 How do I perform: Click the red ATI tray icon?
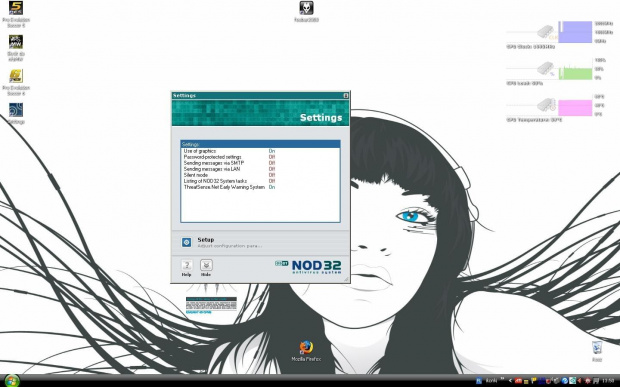click(518, 381)
